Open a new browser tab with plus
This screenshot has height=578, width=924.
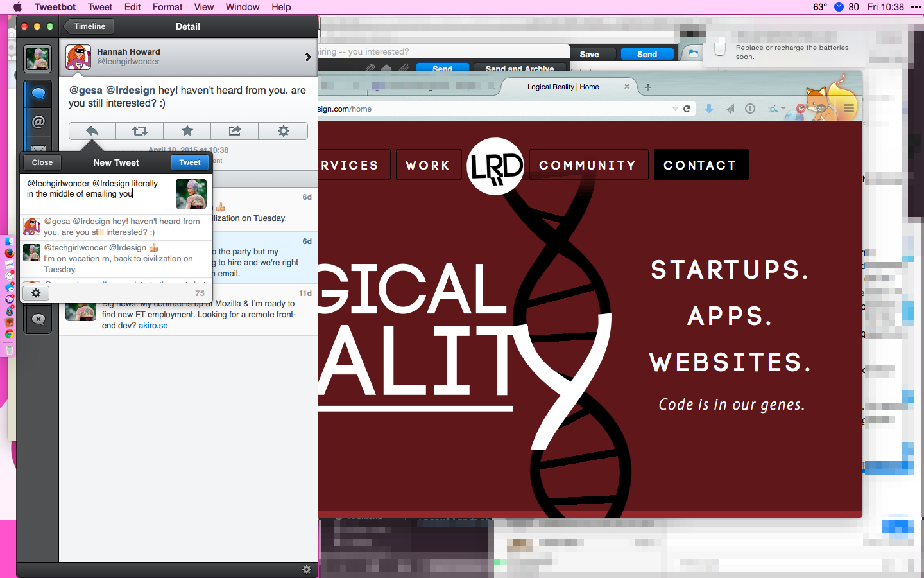[x=648, y=87]
